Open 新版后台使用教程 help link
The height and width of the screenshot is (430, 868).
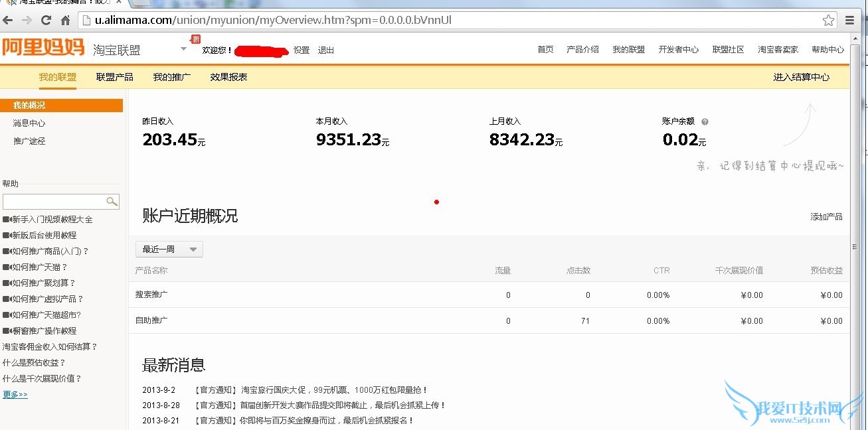pyautogui.click(x=40, y=236)
